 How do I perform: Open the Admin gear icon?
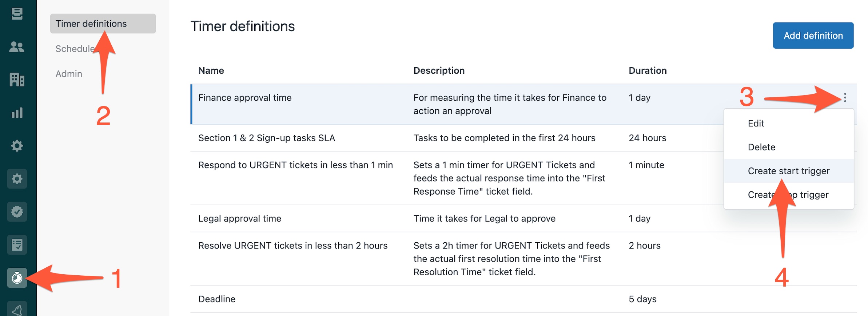click(17, 146)
